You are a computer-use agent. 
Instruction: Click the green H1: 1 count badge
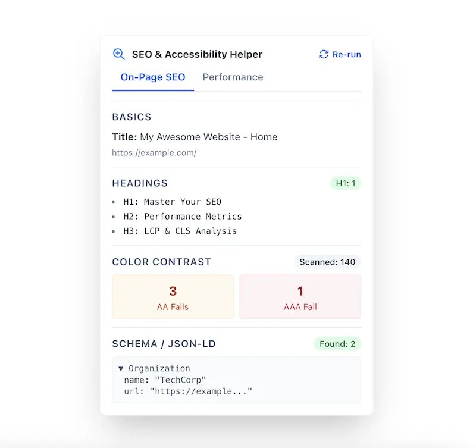(346, 183)
